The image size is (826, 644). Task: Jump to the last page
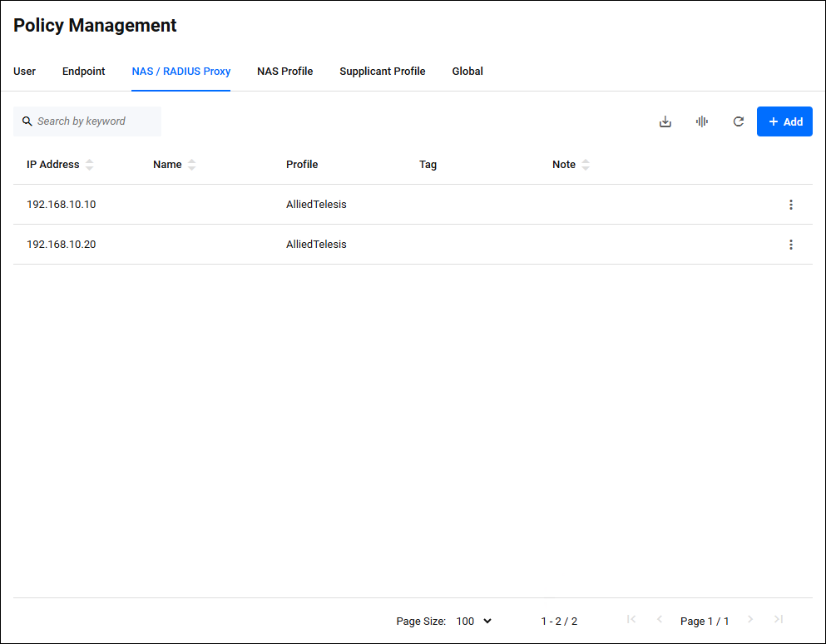pos(779,620)
